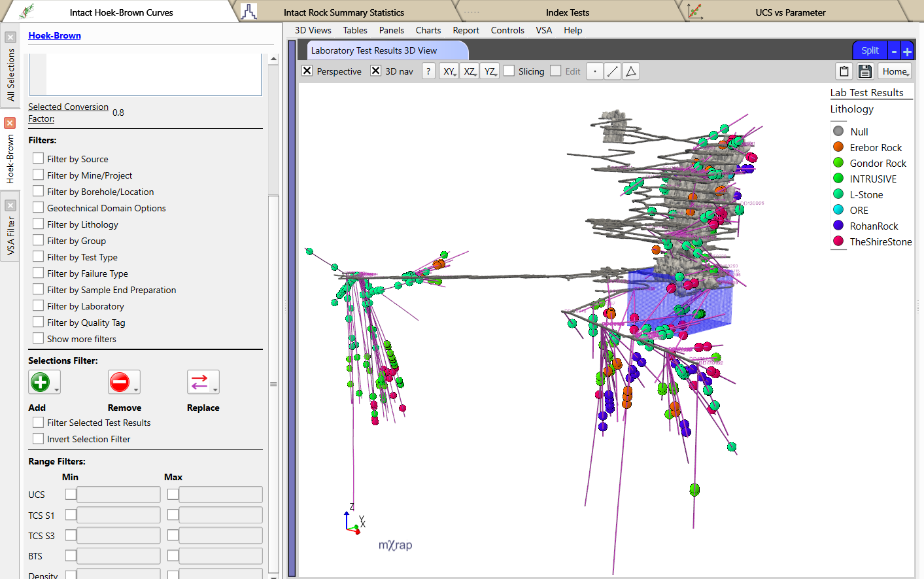
Task: Click the UCS Min input field
Action: pos(118,495)
